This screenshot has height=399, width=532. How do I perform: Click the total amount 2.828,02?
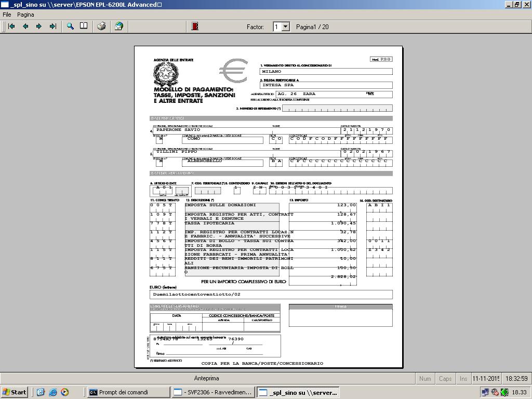pyautogui.click(x=343, y=276)
